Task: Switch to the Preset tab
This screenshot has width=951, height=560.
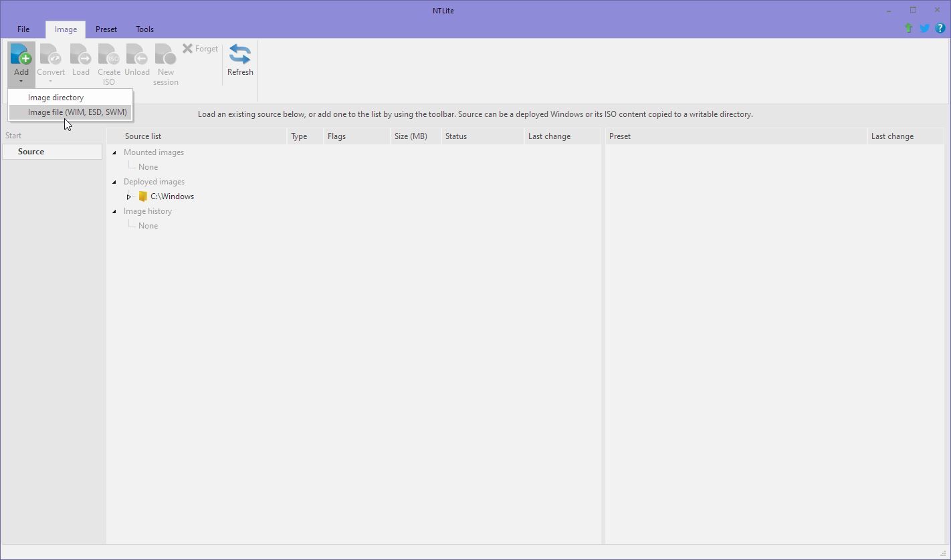Action: pyautogui.click(x=106, y=29)
